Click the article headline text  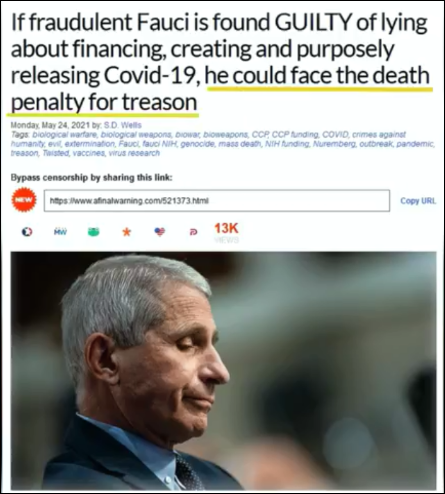[220, 62]
